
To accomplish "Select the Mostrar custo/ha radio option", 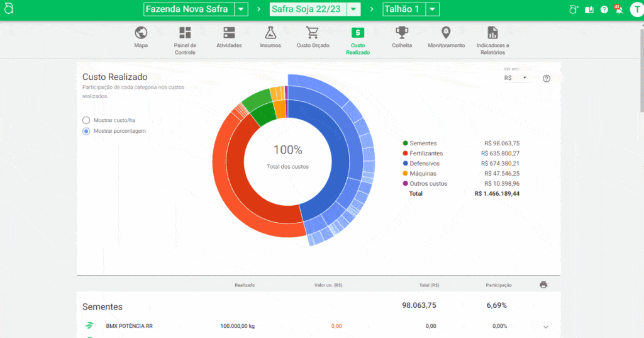I will [86, 120].
